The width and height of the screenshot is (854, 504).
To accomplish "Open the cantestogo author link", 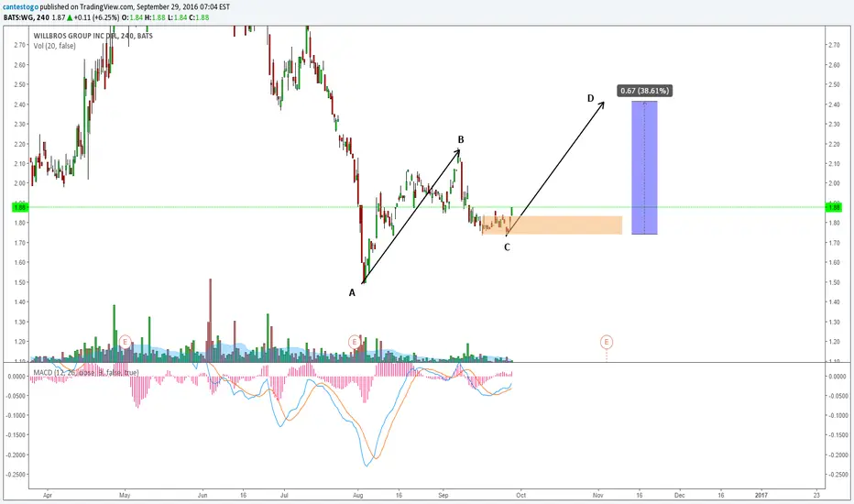I will pos(21,7).
